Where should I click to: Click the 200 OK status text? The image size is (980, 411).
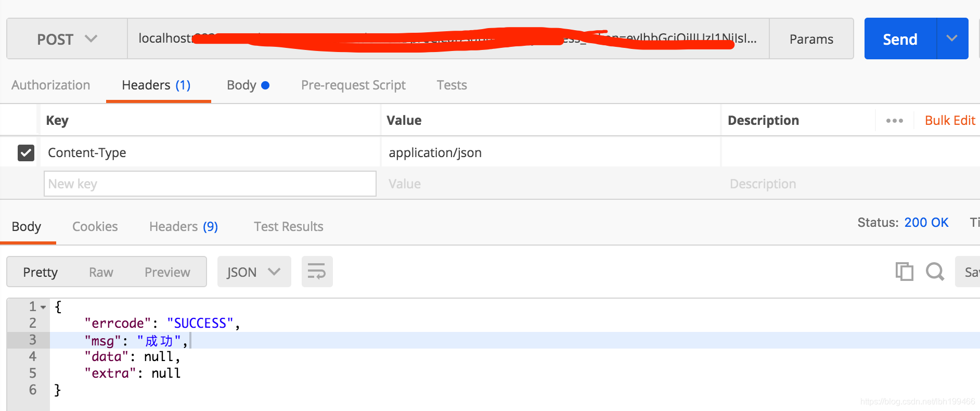point(926,223)
